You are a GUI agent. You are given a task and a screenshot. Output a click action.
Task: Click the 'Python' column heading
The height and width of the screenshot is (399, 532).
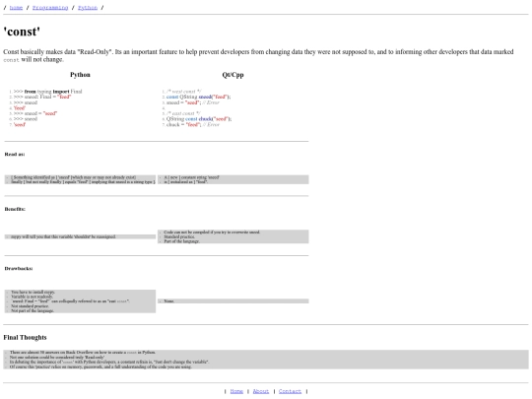click(80, 75)
